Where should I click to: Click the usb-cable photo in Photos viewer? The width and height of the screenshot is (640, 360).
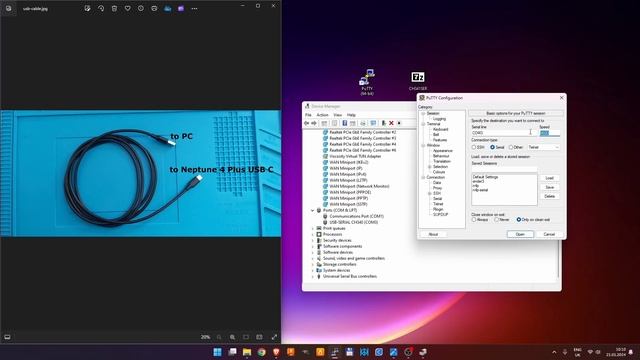[x=140, y=173]
